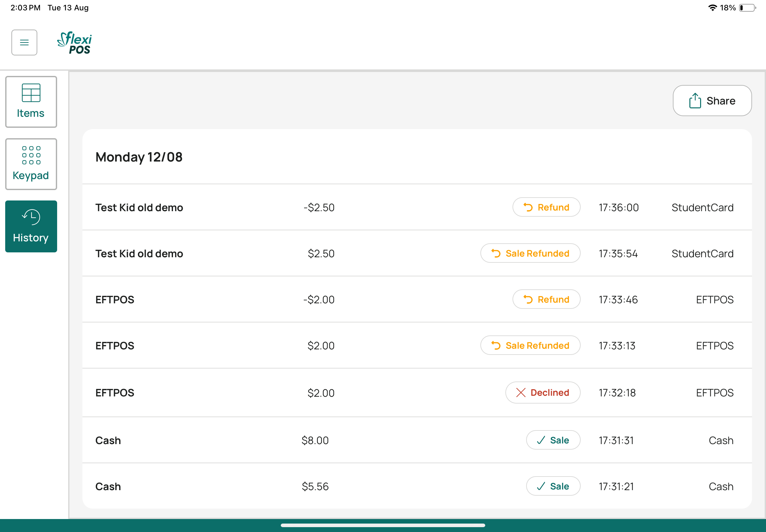Screen dimensions: 766x532
Task: Click the Refund badge for -$2.00 EFTPOS
Action: tap(546, 299)
